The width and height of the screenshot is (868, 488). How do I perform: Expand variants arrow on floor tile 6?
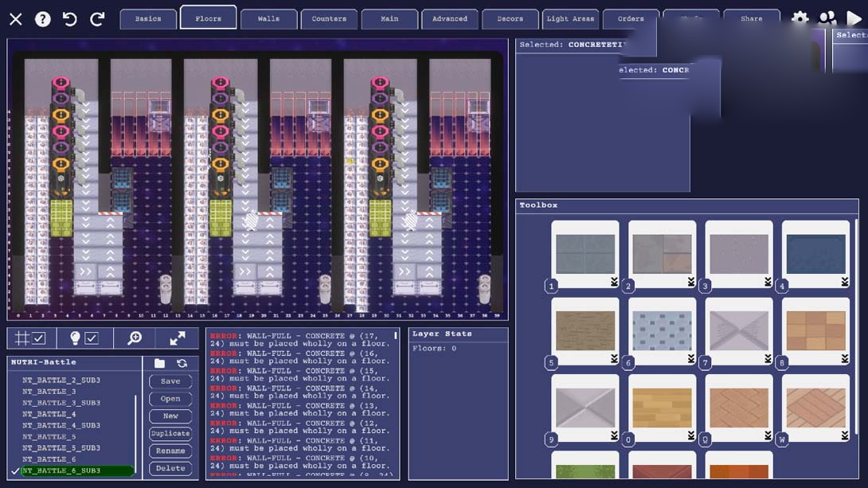pyautogui.click(x=691, y=359)
